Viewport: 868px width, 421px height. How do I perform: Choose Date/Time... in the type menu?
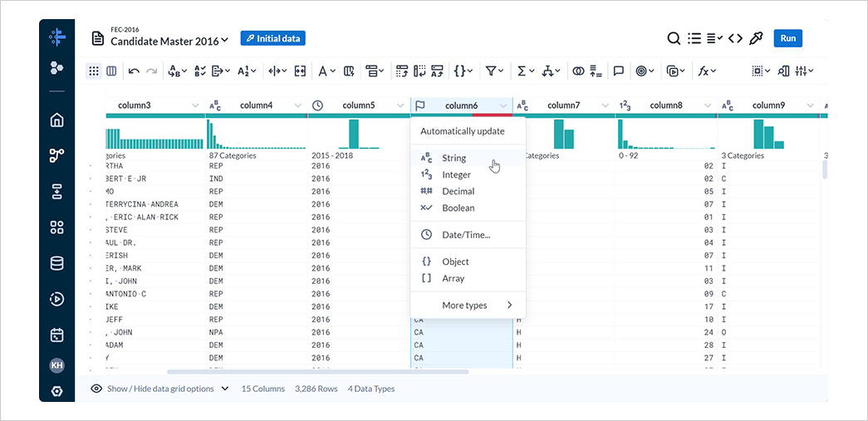[468, 234]
